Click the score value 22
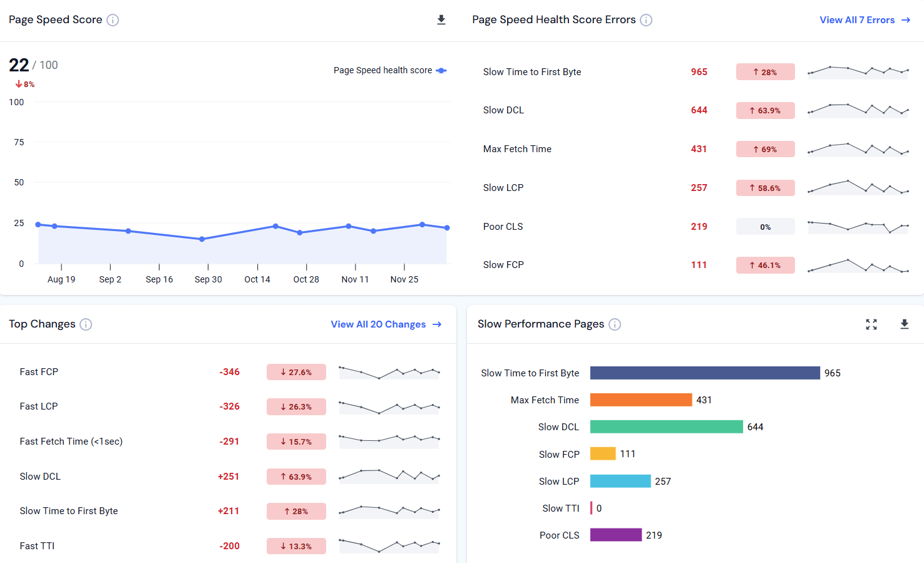 click(19, 65)
